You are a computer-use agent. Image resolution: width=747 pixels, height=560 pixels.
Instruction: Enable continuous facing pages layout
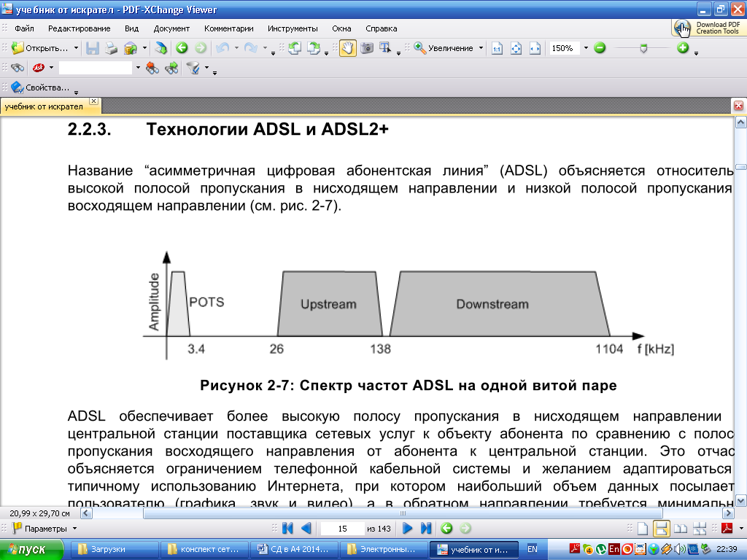[700, 529]
